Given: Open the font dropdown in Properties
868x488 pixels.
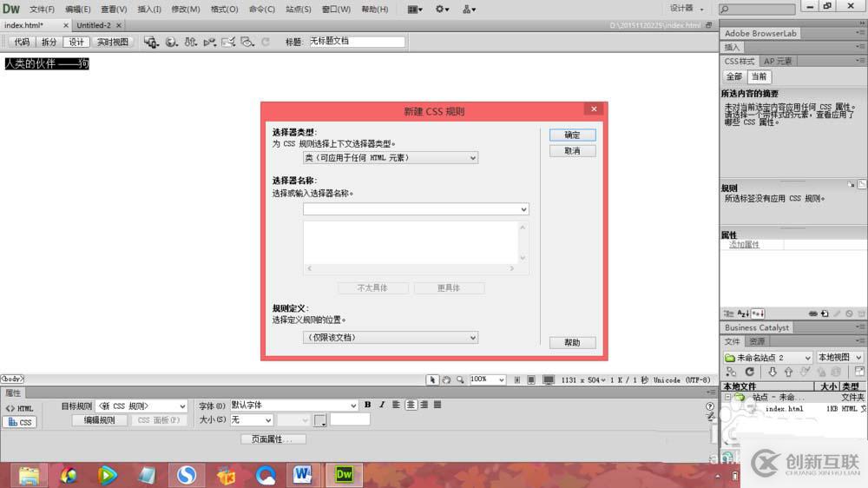Looking at the screenshot, I should [293, 406].
